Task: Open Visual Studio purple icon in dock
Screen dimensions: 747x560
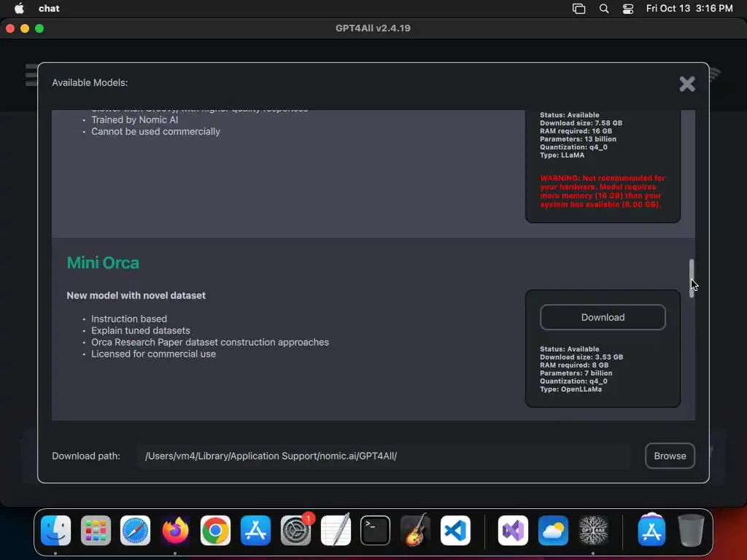Action: click(513, 530)
